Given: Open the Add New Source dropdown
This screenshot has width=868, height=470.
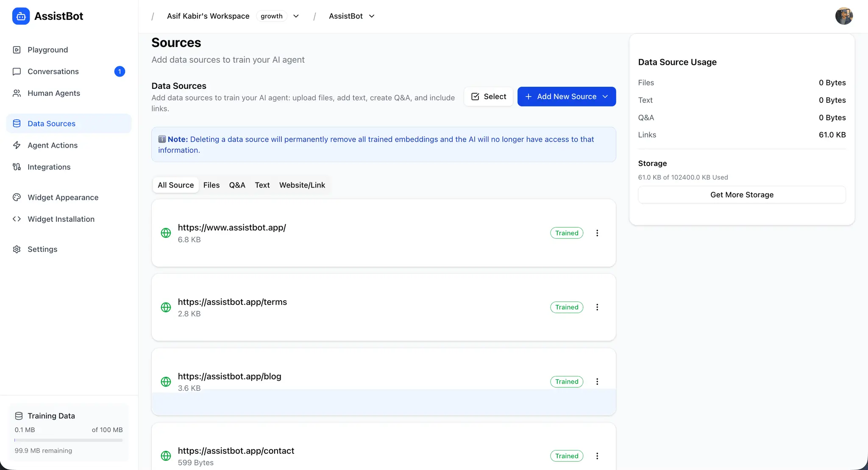Looking at the screenshot, I should tap(567, 97).
